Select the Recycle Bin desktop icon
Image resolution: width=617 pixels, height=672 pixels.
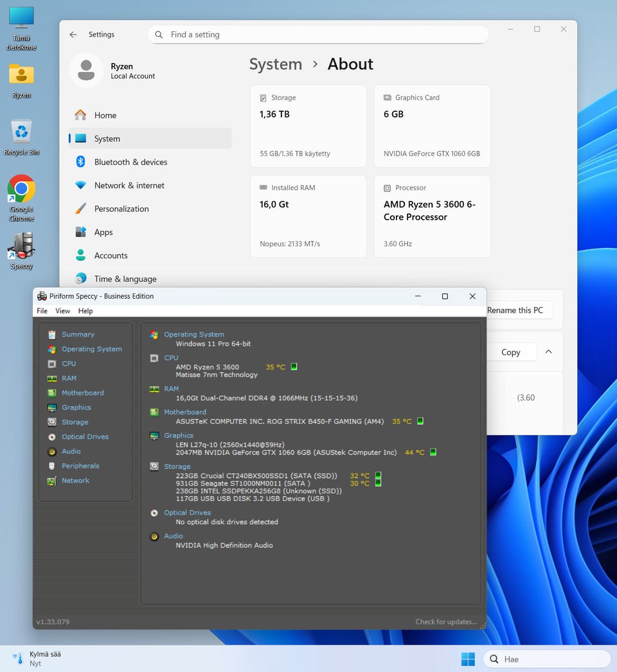(x=21, y=133)
